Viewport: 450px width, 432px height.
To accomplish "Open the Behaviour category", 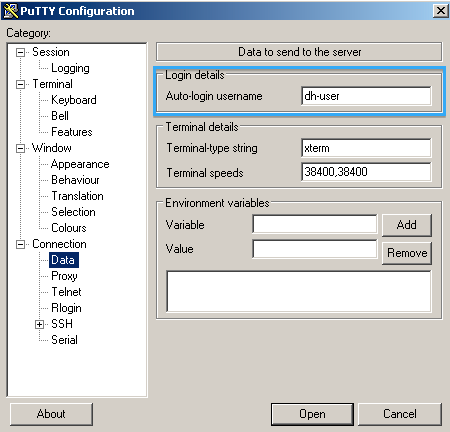I will click(x=75, y=180).
